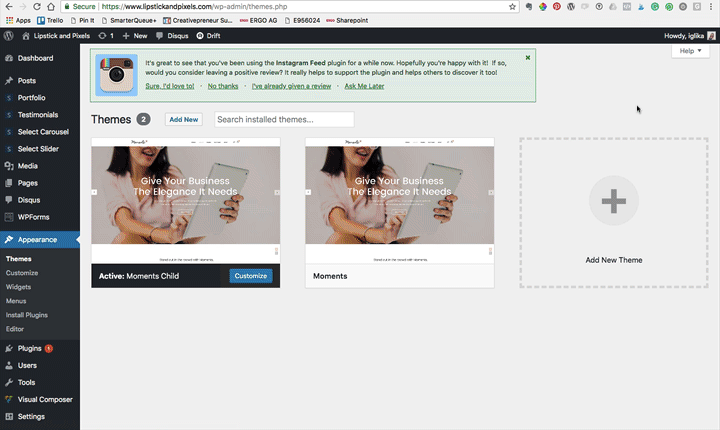The width and height of the screenshot is (720, 430).
Task: Open the SmarterQueue+ bookmark
Action: 129,20
